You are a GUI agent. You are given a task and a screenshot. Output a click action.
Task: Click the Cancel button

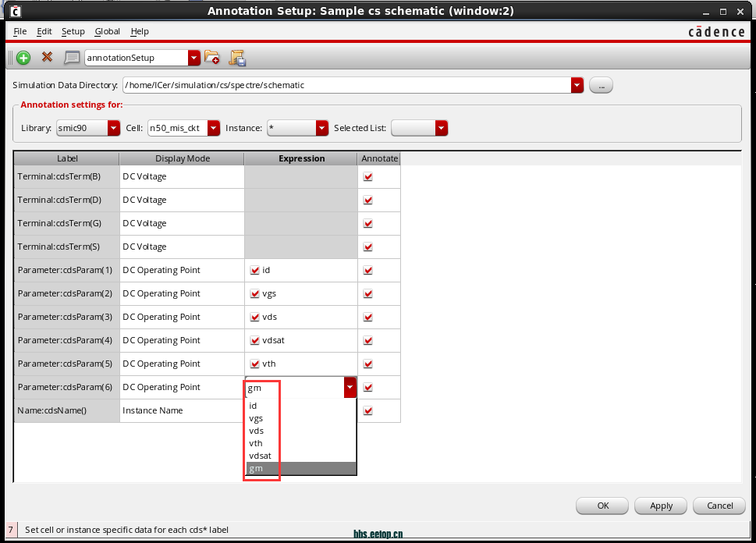pos(719,506)
